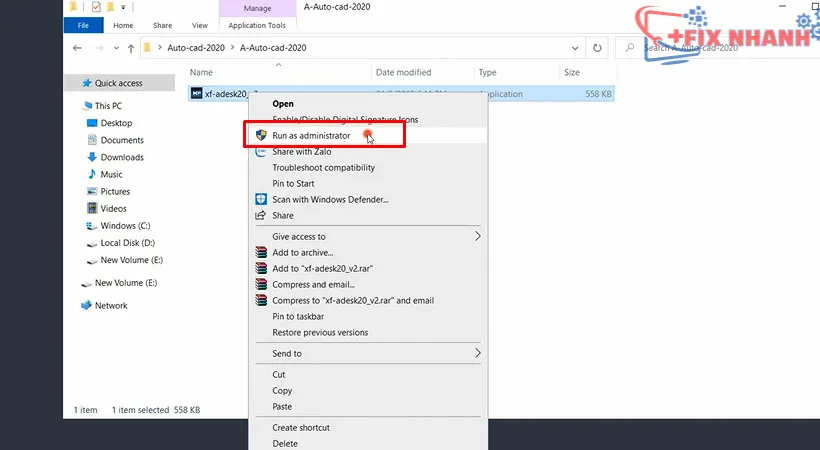The height and width of the screenshot is (450, 820).
Task: Expand the Send to submenu arrow
Action: [x=477, y=353]
